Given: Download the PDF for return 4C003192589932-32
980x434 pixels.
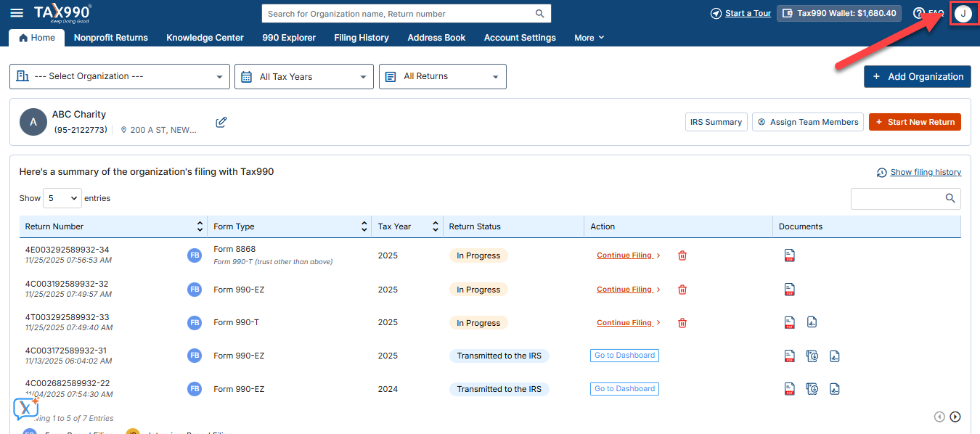Looking at the screenshot, I should (x=789, y=290).
